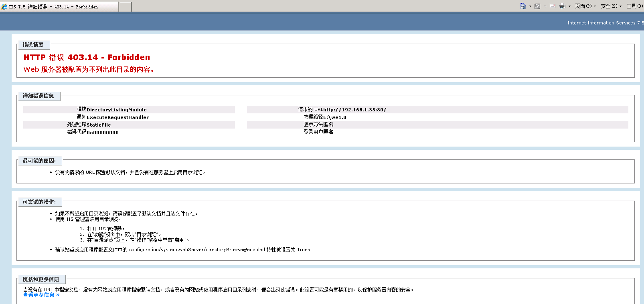Click step 1 打开 IIS 管理器
The image size is (644, 304).
pos(106,229)
